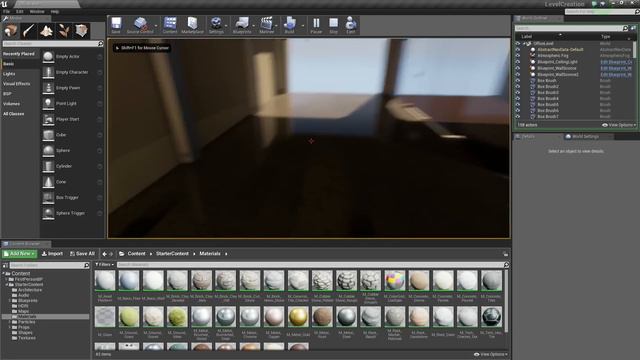Select the Landscape mode icon
This screenshot has height=360, width=640.
tap(46, 31)
